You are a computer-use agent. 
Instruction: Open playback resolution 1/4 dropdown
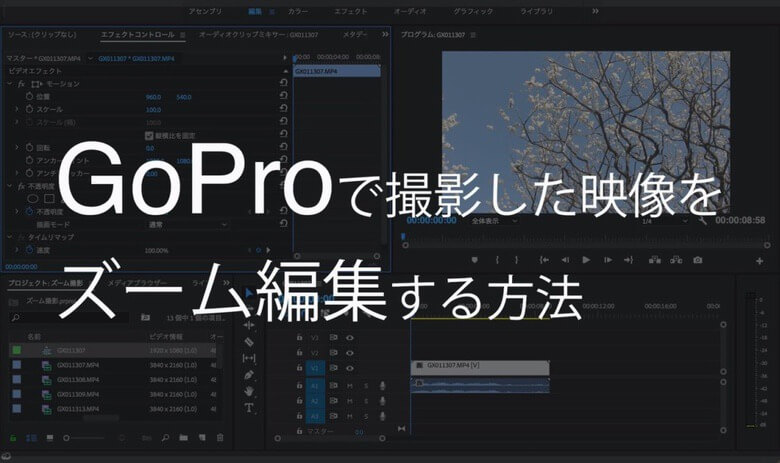click(664, 221)
